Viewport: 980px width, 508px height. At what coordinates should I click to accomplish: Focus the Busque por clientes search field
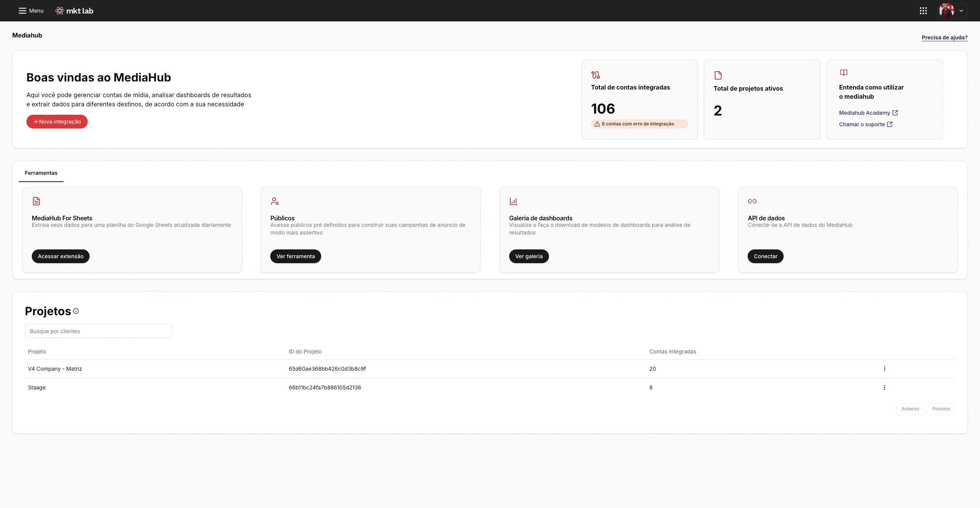coord(98,331)
